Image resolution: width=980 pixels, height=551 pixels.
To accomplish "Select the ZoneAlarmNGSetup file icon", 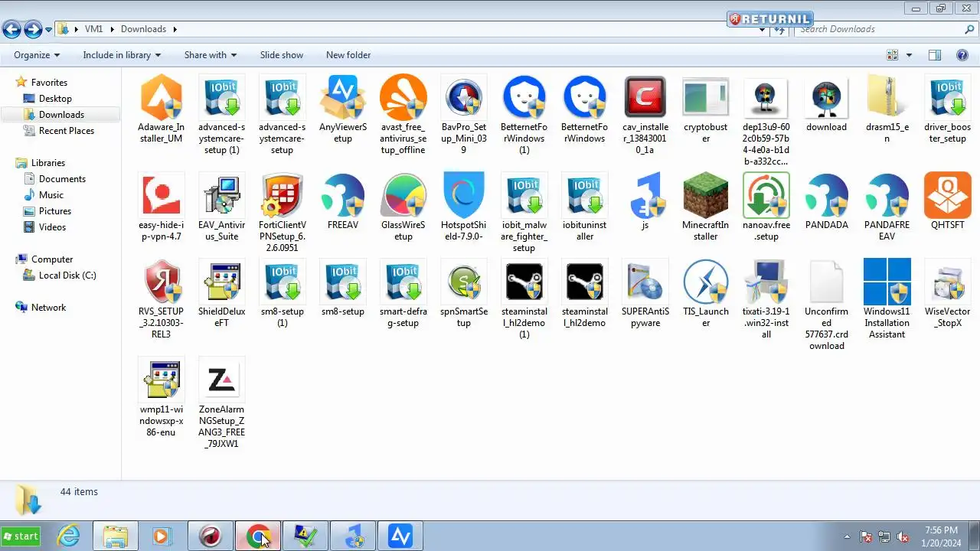I will point(222,380).
